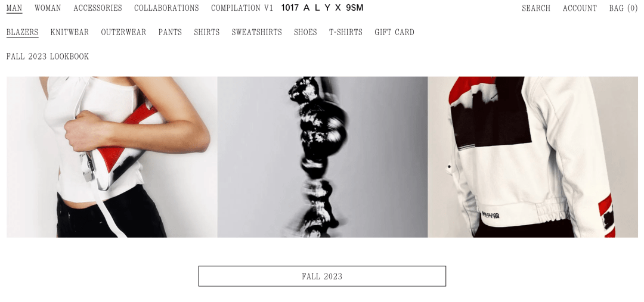Click the FALL 2023 button
Screen dimensions: 644x302
(x=322, y=276)
